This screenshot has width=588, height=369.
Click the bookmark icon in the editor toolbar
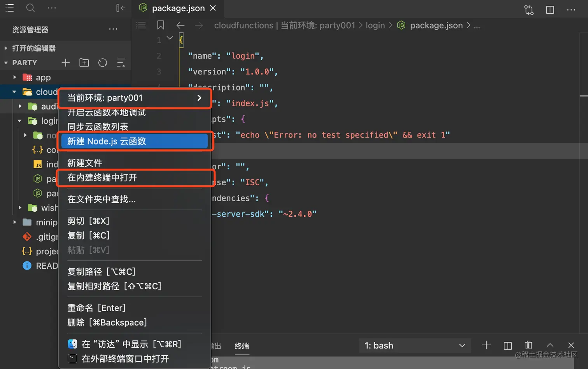[161, 25]
